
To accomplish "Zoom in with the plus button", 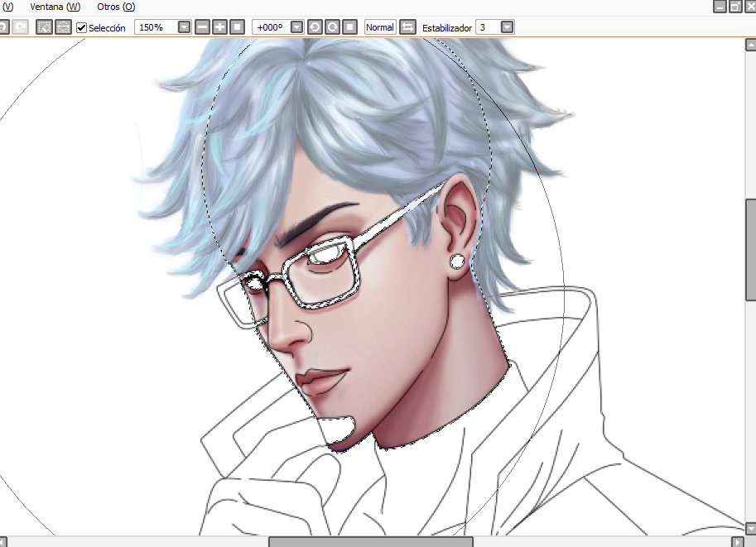I will click(220, 27).
